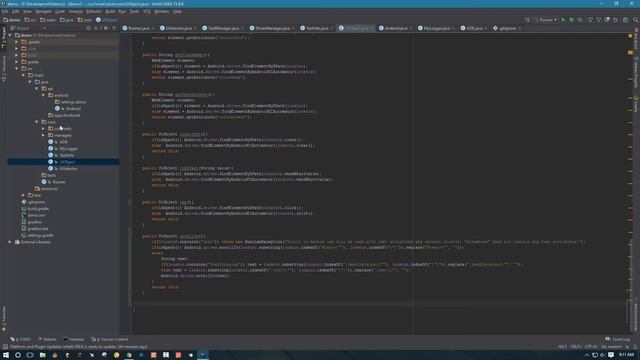Click the Project vertical tool window tab
The width and height of the screenshot is (640, 360).
coord(4,38)
